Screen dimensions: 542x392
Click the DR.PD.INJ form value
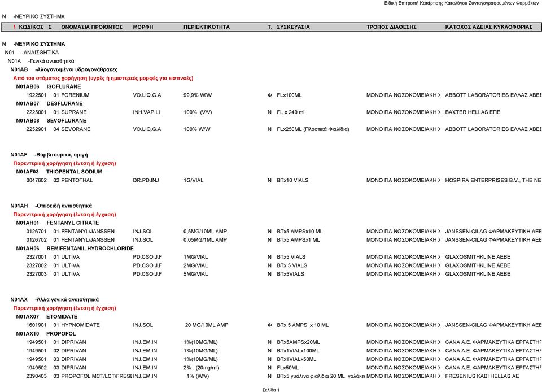coord(146,180)
